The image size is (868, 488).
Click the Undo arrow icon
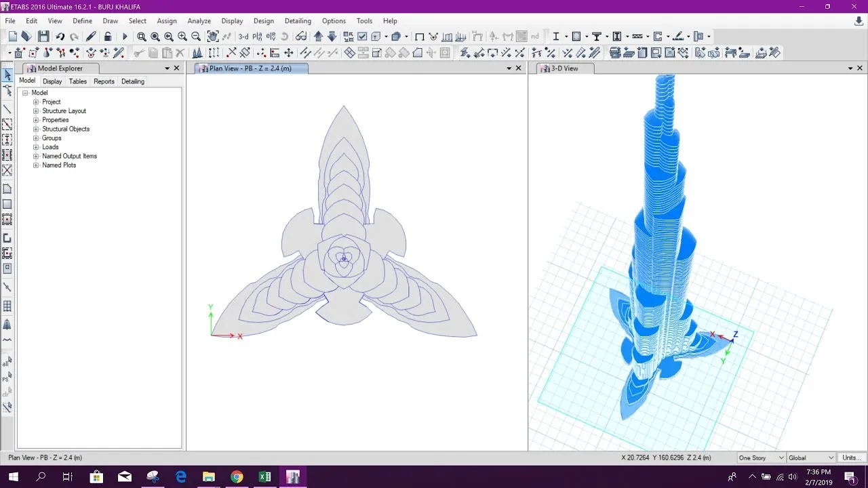(x=60, y=37)
